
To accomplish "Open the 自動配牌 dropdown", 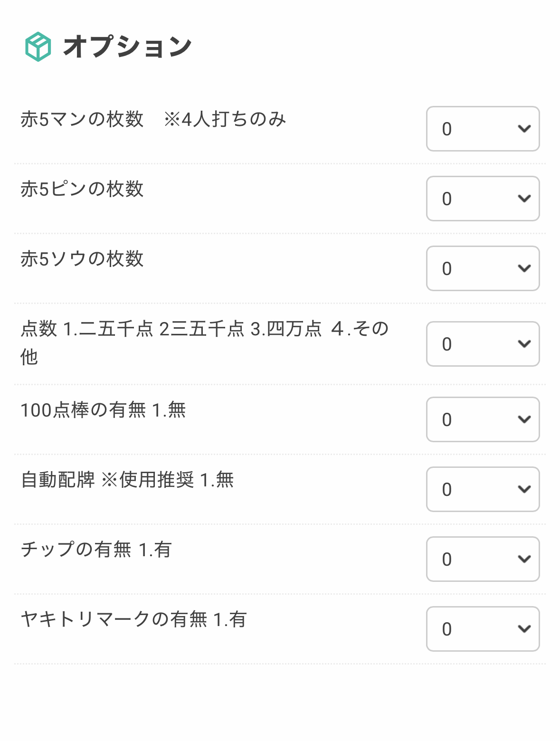I will (x=483, y=489).
